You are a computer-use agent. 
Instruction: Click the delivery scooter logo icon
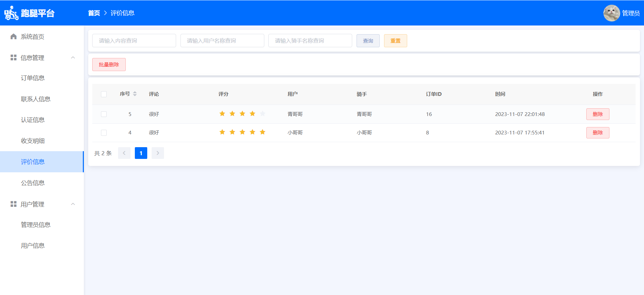pyautogui.click(x=11, y=13)
